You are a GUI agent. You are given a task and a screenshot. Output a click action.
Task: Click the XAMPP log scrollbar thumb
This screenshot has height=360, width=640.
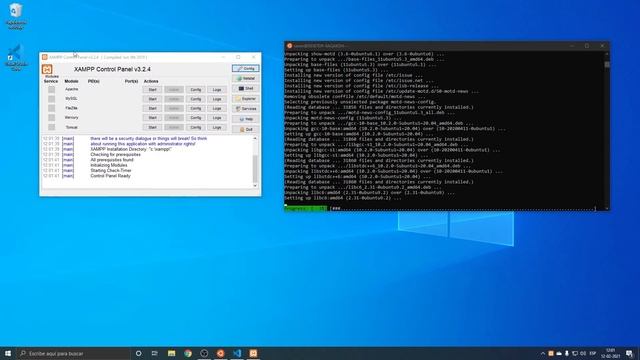tap(255, 169)
